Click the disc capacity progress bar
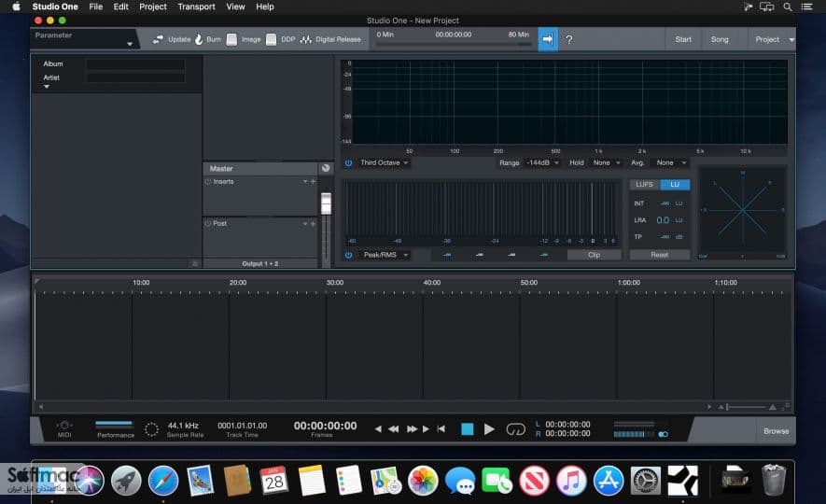826x504 pixels. 453,46
